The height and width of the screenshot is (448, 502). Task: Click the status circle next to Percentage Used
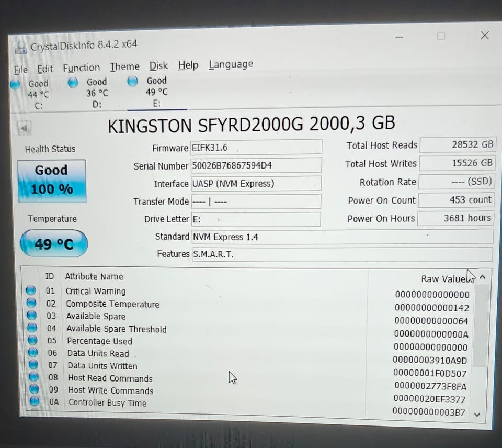(32, 340)
